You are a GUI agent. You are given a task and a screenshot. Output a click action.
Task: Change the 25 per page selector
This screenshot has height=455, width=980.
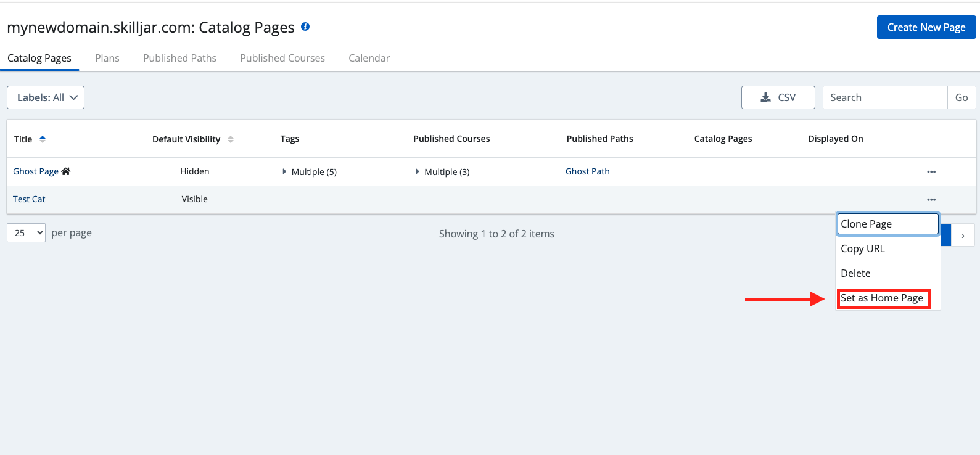pyautogui.click(x=26, y=233)
